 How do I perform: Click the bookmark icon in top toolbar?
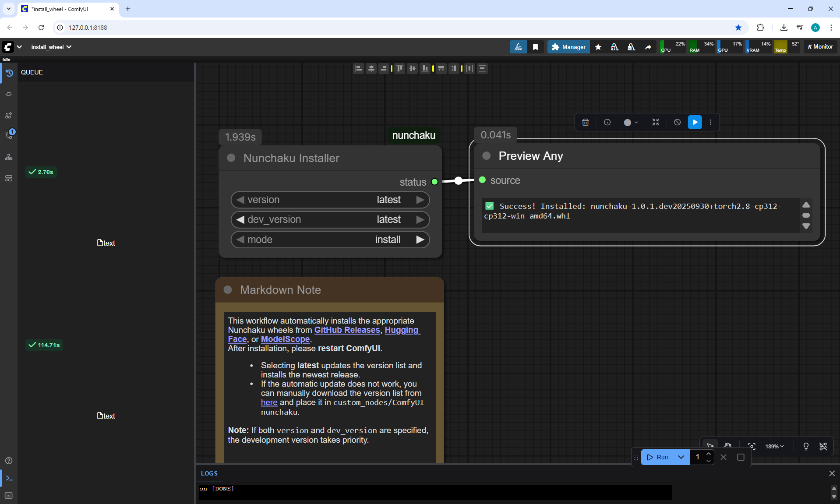(535, 47)
